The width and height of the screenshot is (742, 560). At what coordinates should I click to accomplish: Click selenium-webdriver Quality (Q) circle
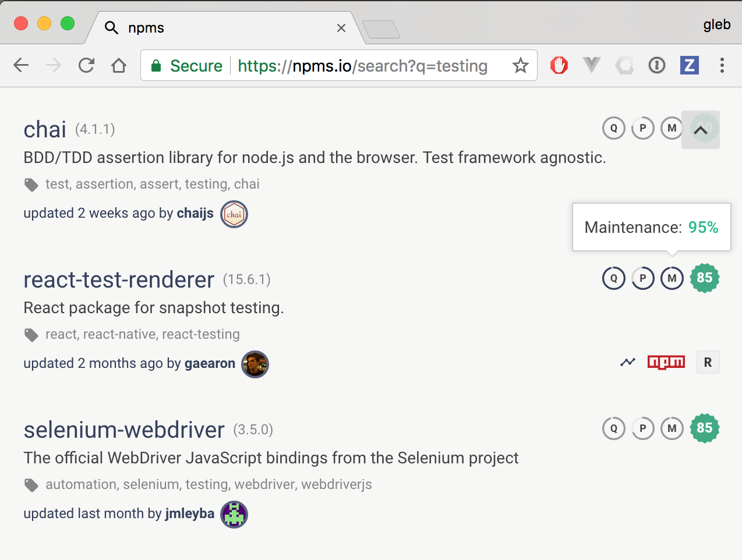point(614,428)
